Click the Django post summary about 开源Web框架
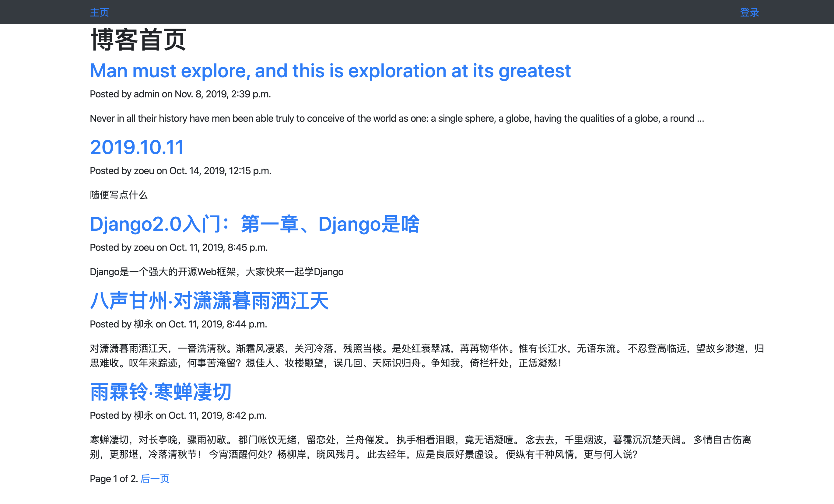 217,271
